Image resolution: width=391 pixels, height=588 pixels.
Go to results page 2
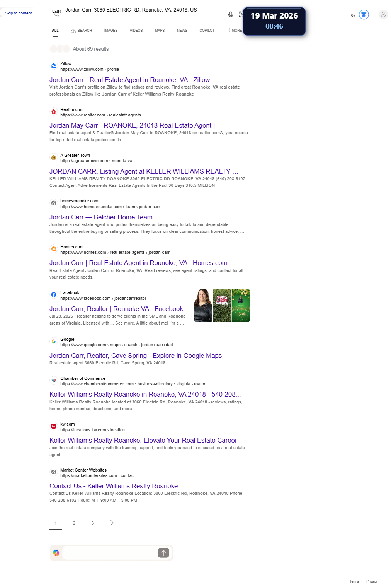pyautogui.click(x=74, y=523)
